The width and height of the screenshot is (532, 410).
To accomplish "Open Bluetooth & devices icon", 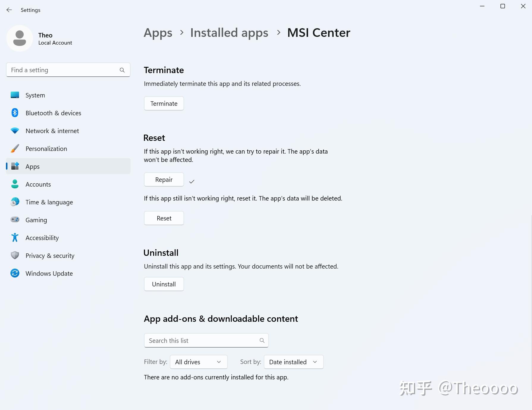I will pyautogui.click(x=15, y=113).
